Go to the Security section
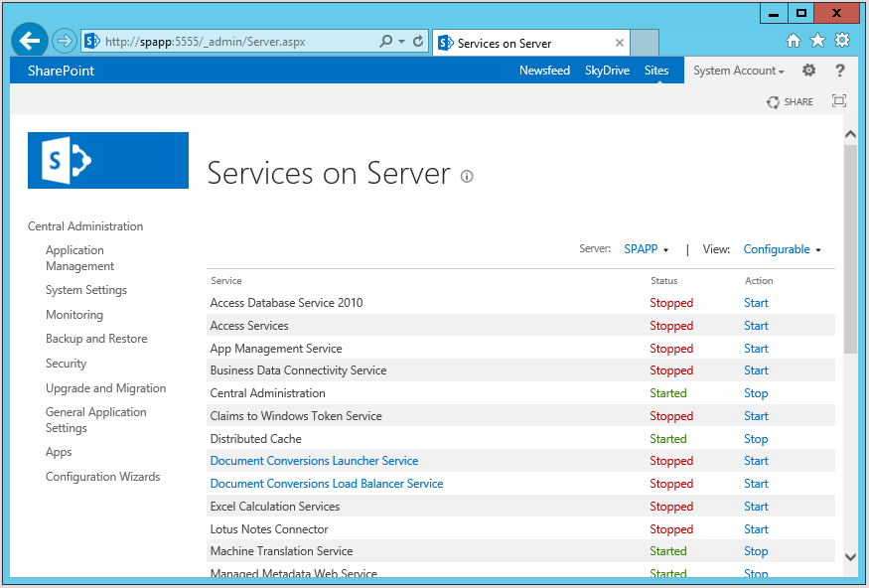This screenshot has width=869, height=588. [x=66, y=364]
